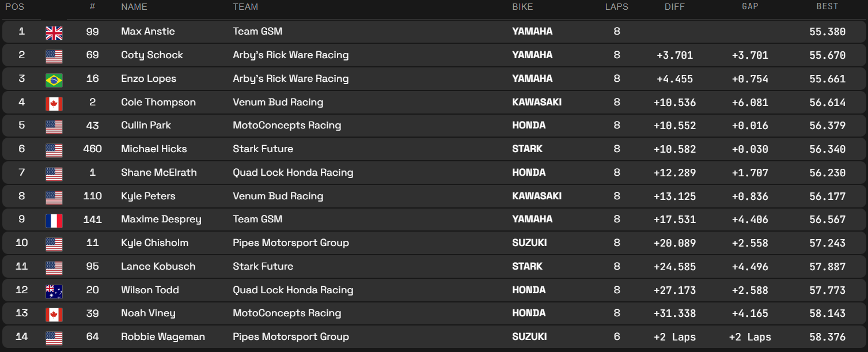Click the British flag beside Max Anstie
This screenshot has height=352, width=868.
pos(54,33)
